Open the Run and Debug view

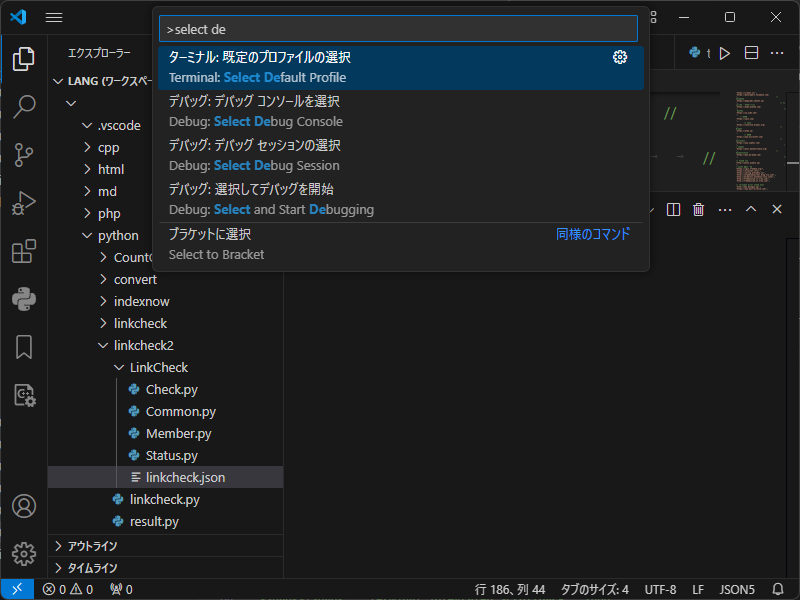23,203
